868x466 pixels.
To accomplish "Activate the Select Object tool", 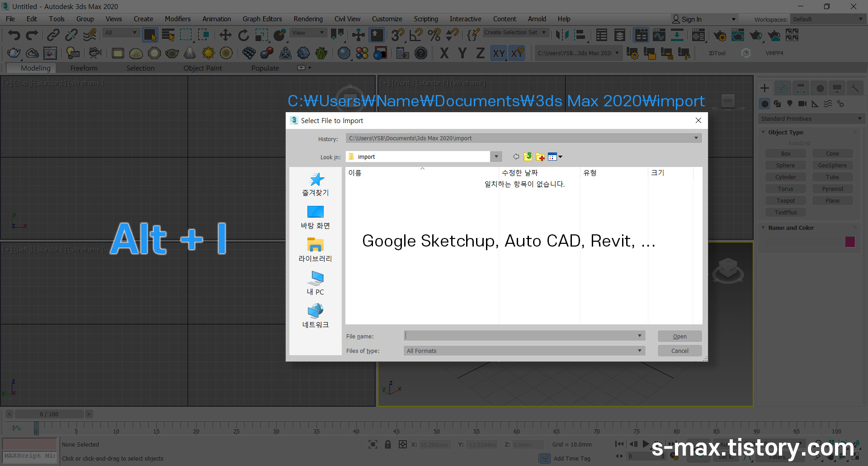I will [150, 35].
